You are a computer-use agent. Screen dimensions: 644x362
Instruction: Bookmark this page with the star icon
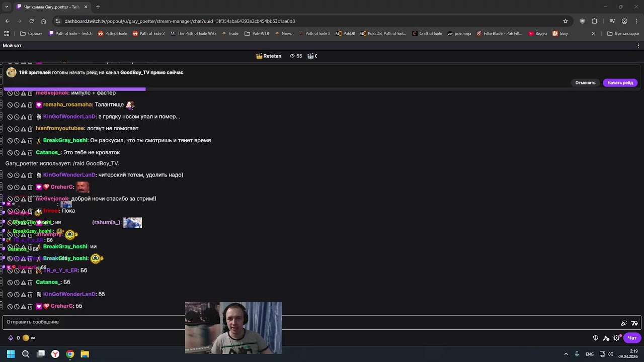566,21
